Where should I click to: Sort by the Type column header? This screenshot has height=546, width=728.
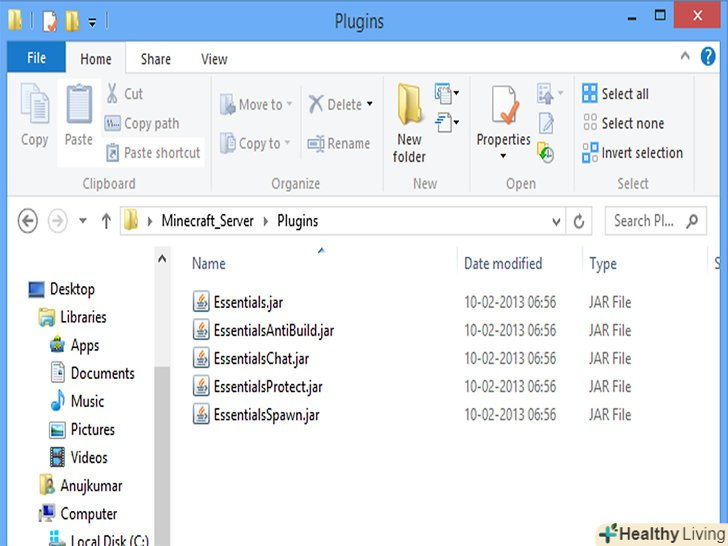[x=603, y=264]
